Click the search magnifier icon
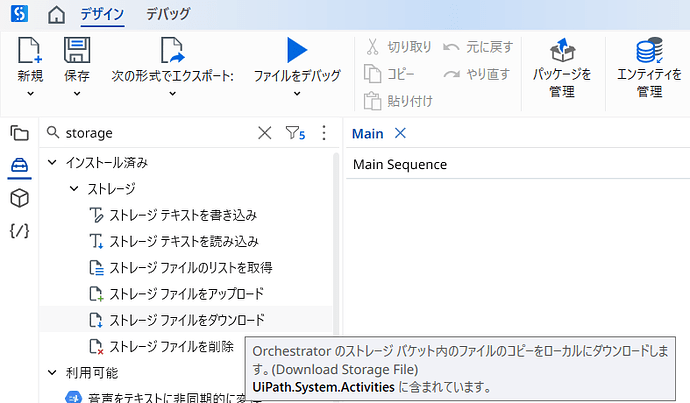 tap(53, 132)
